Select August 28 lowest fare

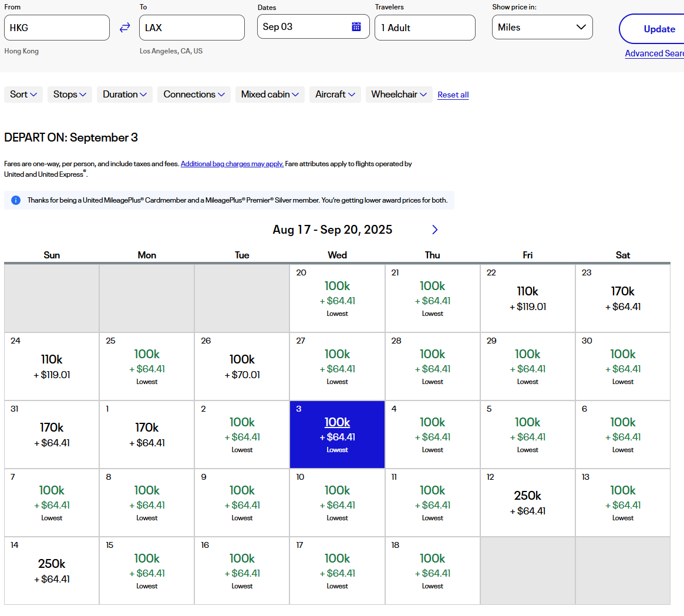click(432, 366)
